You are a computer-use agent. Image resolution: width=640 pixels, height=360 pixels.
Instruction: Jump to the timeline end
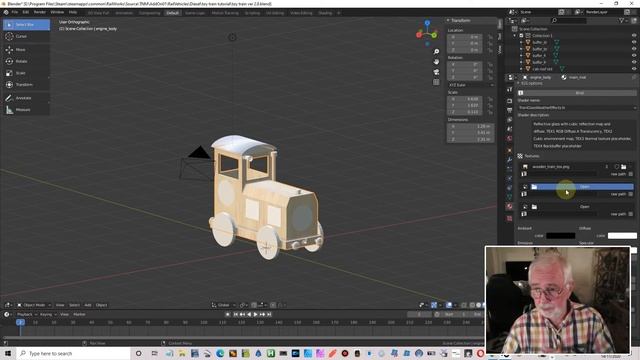(269, 314)
